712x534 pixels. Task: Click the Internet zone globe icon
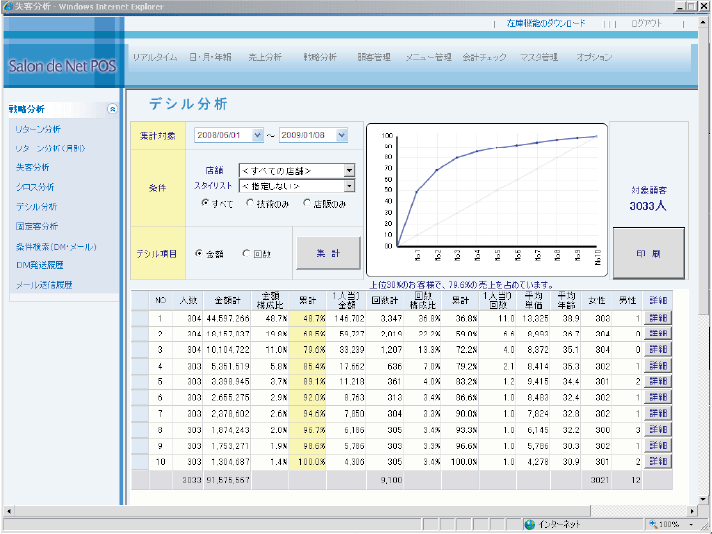(x=529, y=524)
